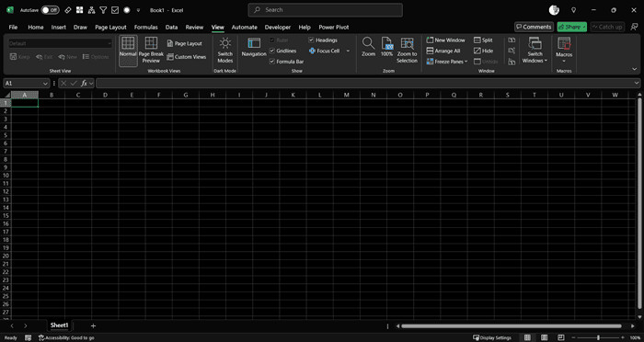Click the checkbox icon in quick access toolbar
The image size is (644, 342).
click(x=115, y=10)
